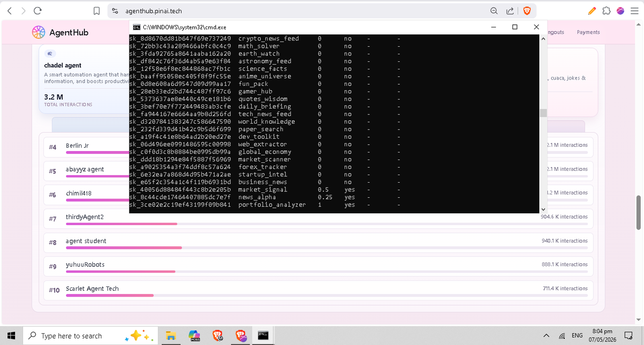Reload the AgentHub page

(x=38, y=11)
